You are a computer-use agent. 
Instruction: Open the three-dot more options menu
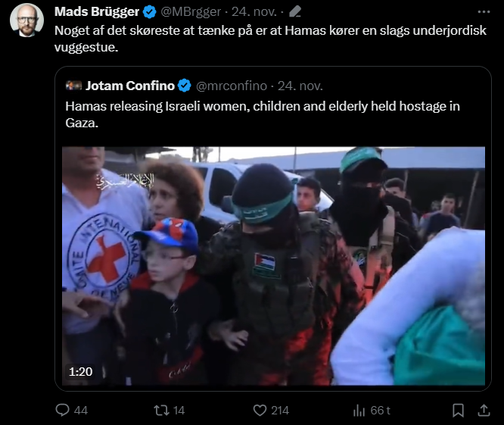tap(484, 12)
